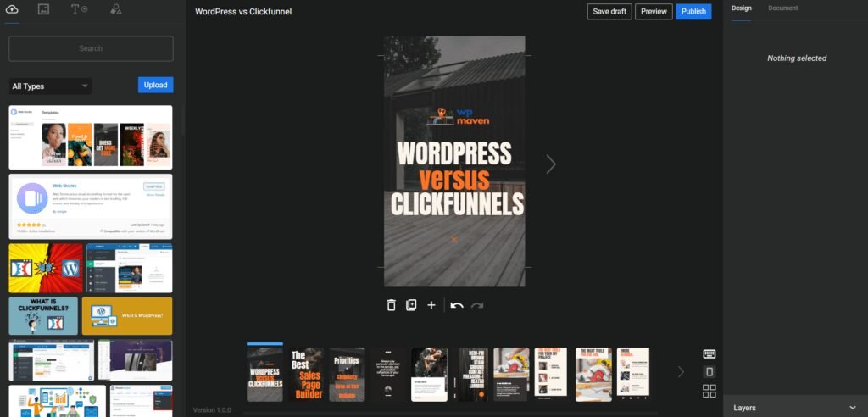Open the text tab icon

point(79,8)
